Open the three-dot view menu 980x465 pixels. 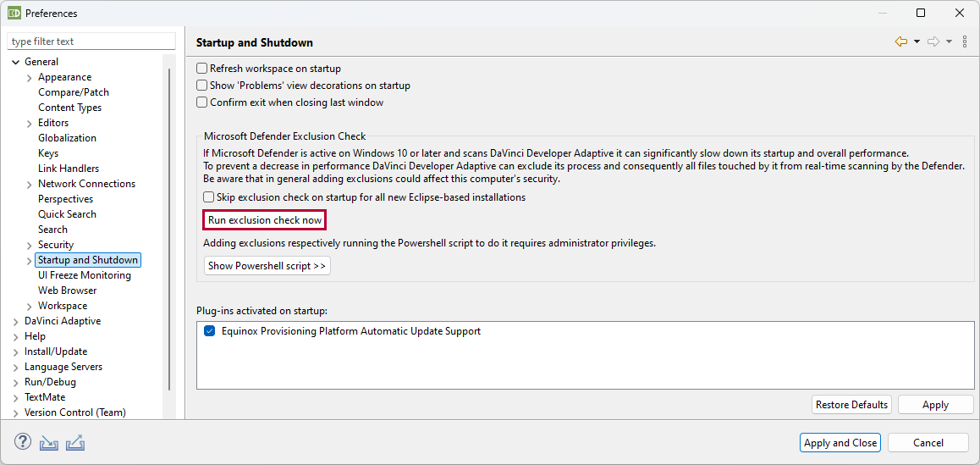pyautogui.click(x=965, y=42)
